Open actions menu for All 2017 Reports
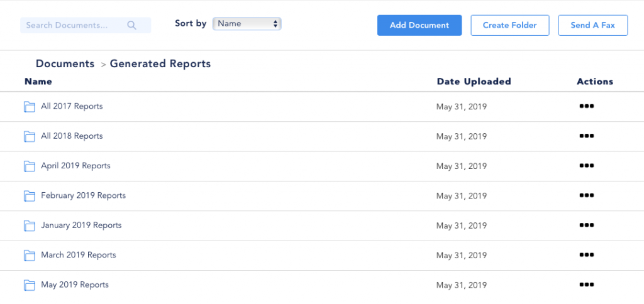The height and width of the screenshot is (304, 644). tap(587, 106)
